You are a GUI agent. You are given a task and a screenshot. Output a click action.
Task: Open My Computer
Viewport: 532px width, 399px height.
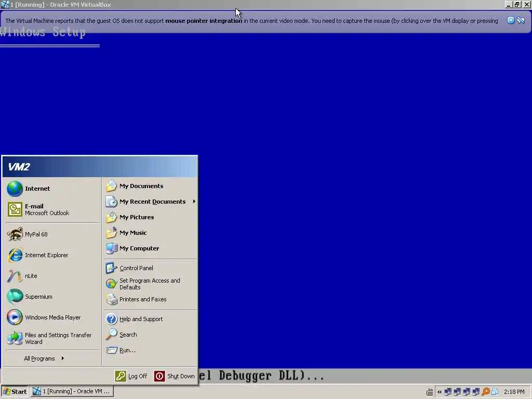coord(150,248)
